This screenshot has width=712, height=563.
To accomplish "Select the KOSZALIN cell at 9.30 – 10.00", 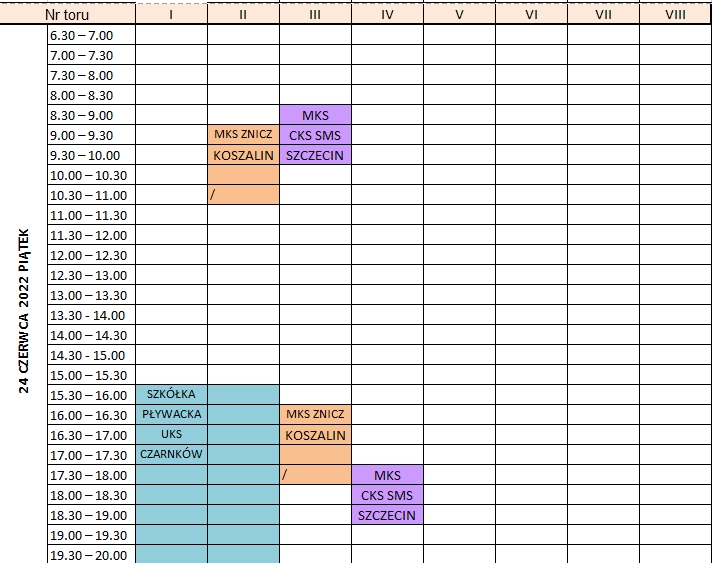I will click(243, 155).
